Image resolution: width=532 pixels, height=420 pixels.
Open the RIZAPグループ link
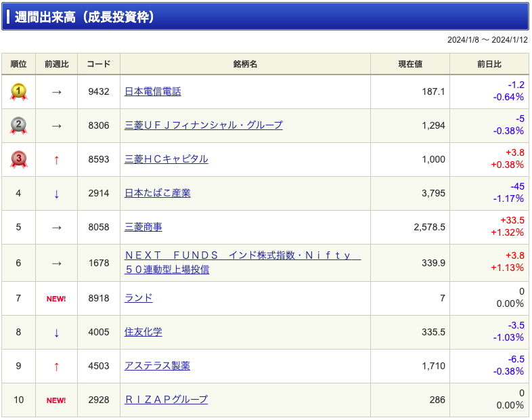(x=167, y=399)
